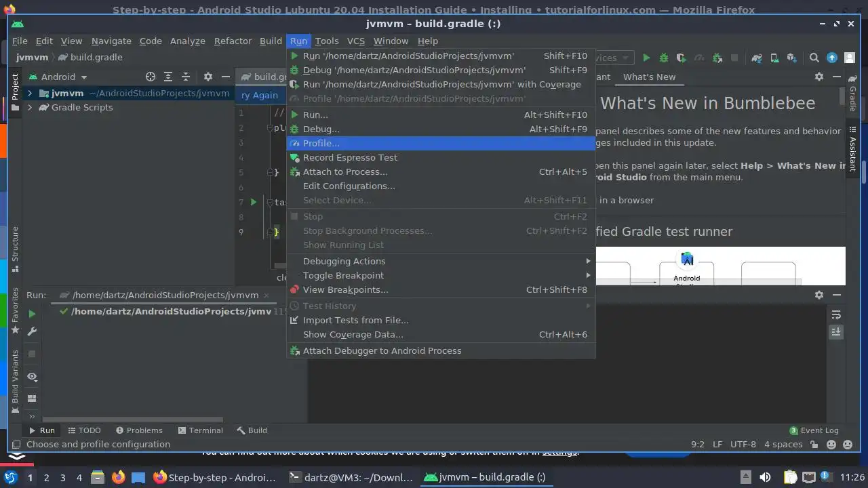The image size is (868, 488).
Task: Click the sad smiley feedback icon
Action: pyautogui.click(x=847, y=445)
